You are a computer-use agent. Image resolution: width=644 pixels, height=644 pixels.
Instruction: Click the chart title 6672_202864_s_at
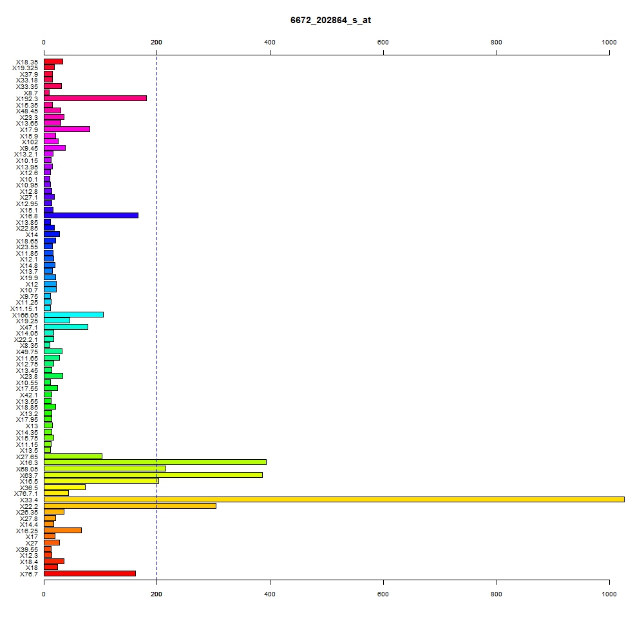(x=330, y=21)
